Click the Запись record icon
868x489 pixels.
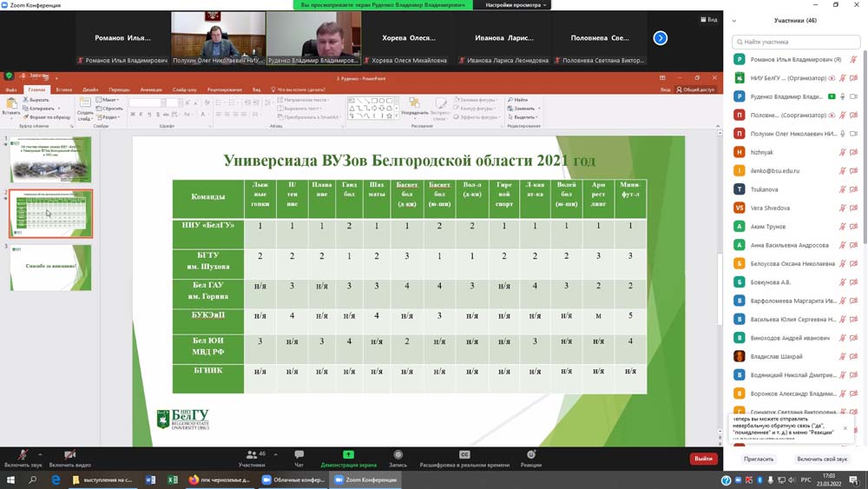click(398, 455)
